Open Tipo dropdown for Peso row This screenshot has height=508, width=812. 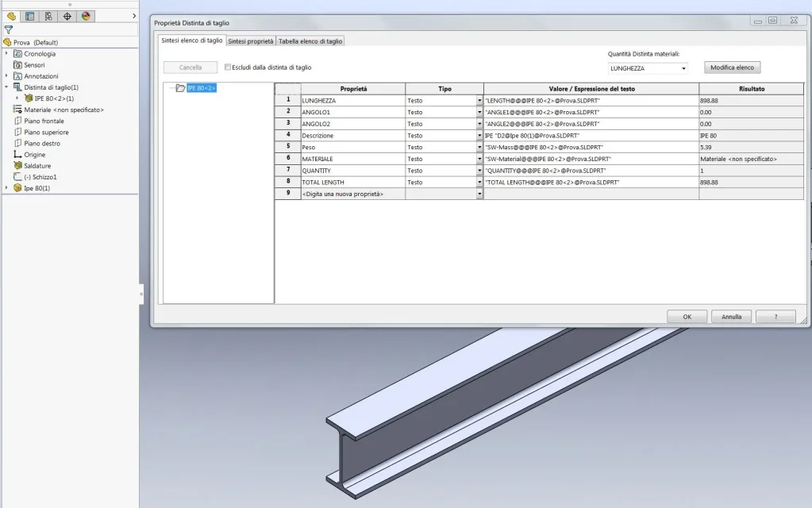[x=479, y=147]
